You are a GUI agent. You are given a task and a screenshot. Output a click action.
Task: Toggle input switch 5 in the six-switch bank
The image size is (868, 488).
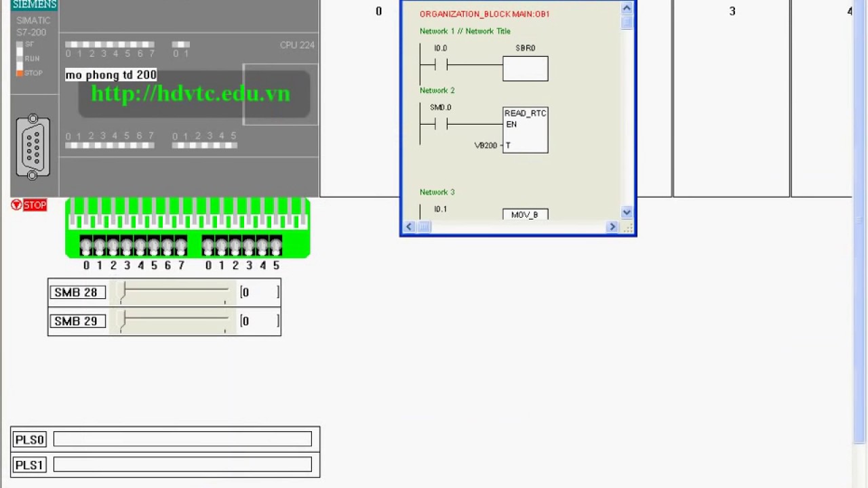(276, 245)
